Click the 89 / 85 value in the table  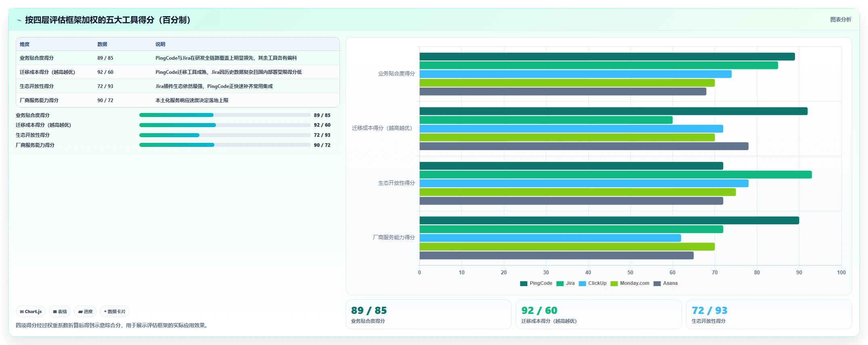point(105,58)
